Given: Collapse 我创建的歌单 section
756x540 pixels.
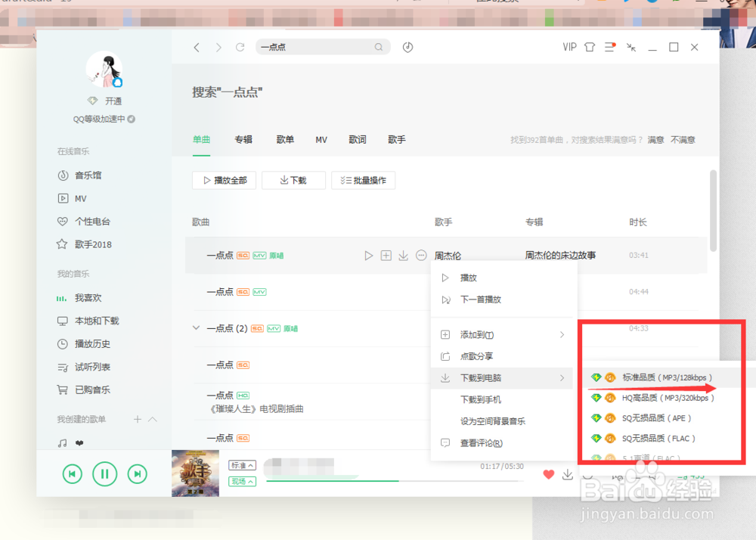Looking at the screenshot, I should coord(153,419).
